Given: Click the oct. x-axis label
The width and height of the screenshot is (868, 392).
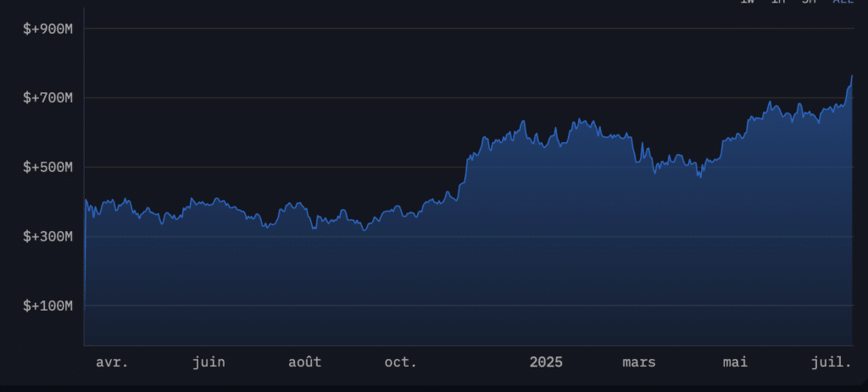Looking at the screenshot, I should [401, 362].
